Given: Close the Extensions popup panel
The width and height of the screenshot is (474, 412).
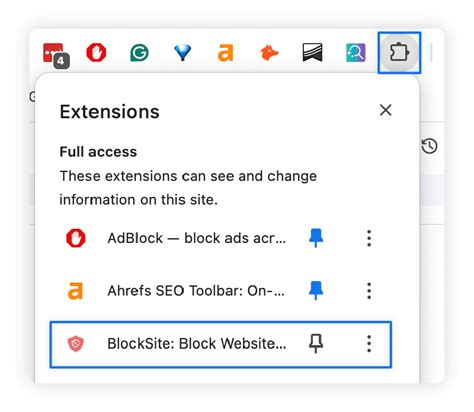Looking at the screenshot, I should coord(385,110).
